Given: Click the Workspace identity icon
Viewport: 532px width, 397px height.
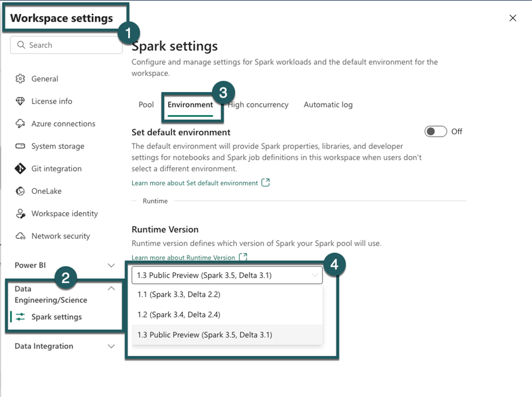Looking at the screenshot, I should click(20, 214).
